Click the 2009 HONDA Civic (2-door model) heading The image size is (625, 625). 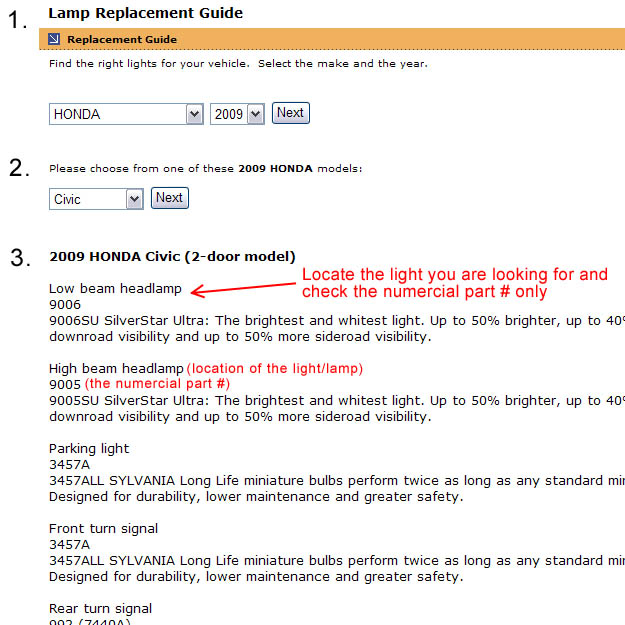point(172,256)
